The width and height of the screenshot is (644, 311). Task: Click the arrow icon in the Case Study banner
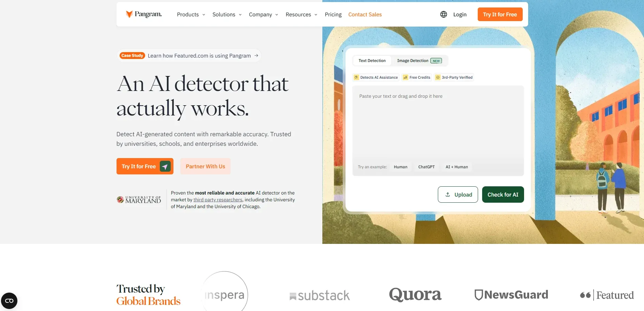pos(256,56)
